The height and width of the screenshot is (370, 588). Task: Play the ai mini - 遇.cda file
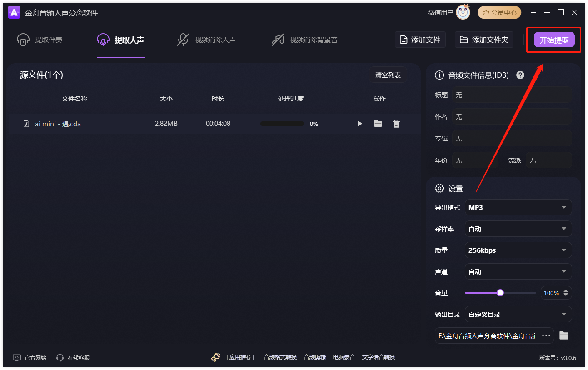359,123
